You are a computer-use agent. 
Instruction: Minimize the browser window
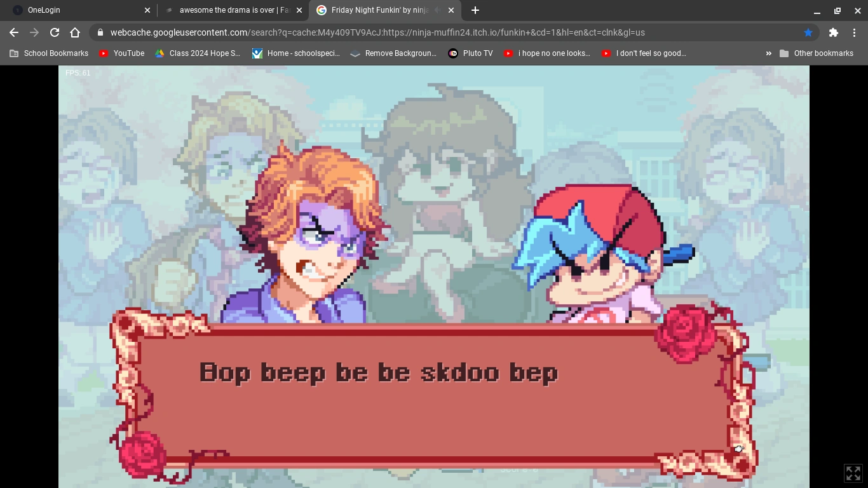[x=817, y=11]
